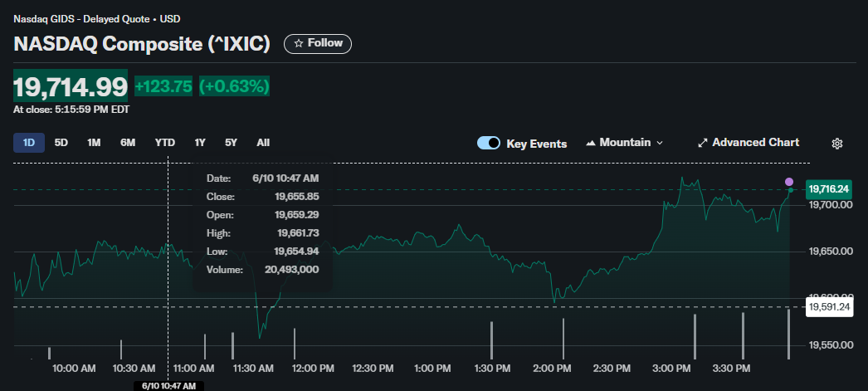Open the Advanced Chart link
Viewport: 868px width, 391px height.
point(749,143)
